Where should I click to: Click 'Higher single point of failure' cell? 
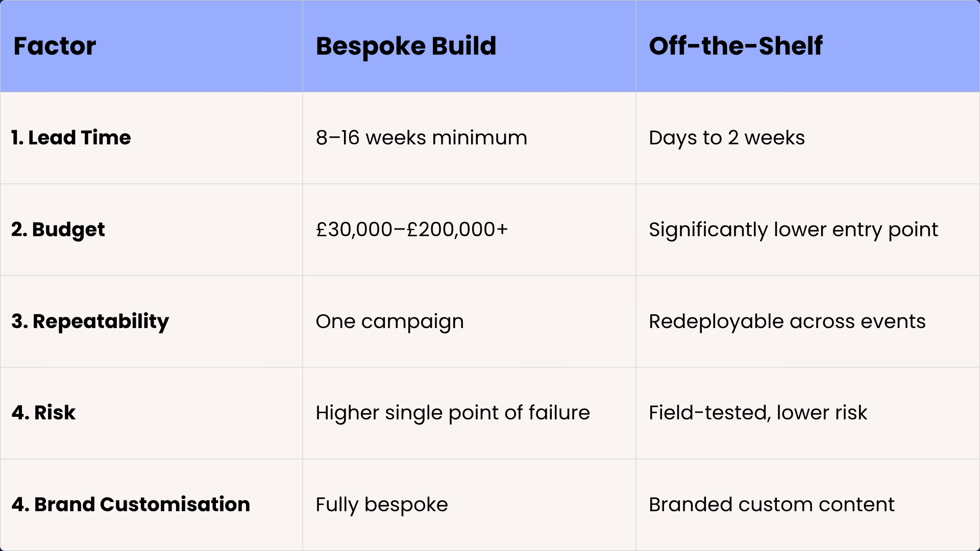(452, 413)
